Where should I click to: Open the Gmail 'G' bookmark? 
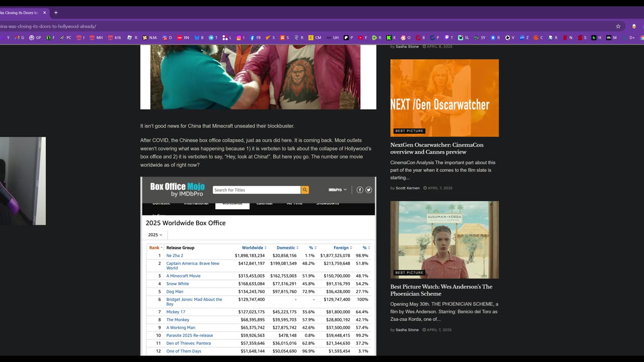pyautogui.click(x=19, y=38)
